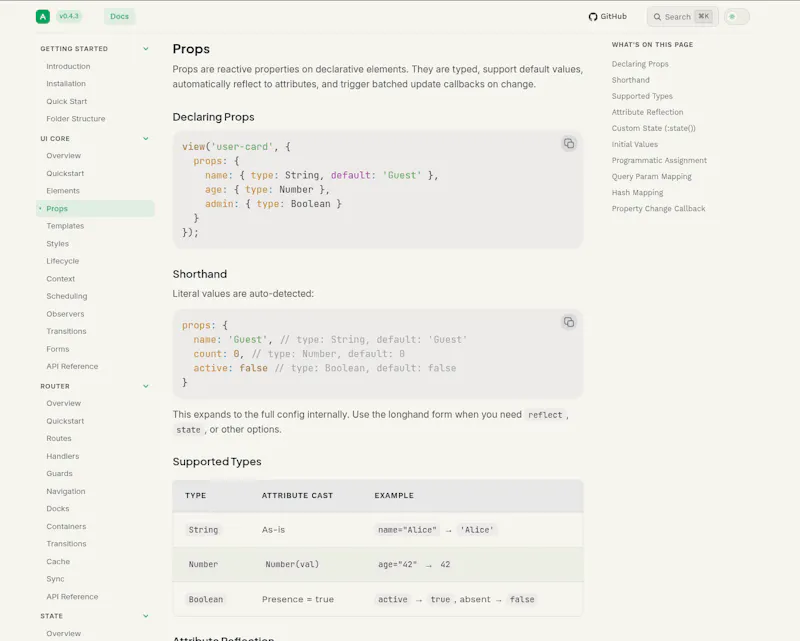Open the Routes sidebar item
800x641 pixels.
click(x=59, y=438)
